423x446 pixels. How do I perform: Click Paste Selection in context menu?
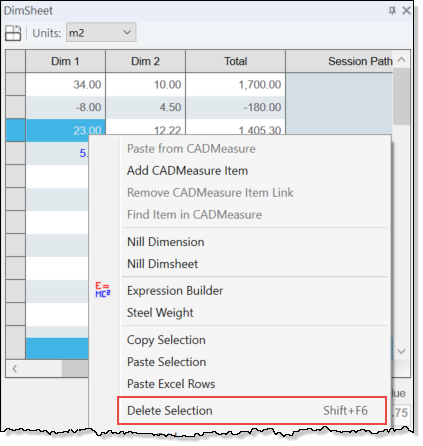point(166,362)
